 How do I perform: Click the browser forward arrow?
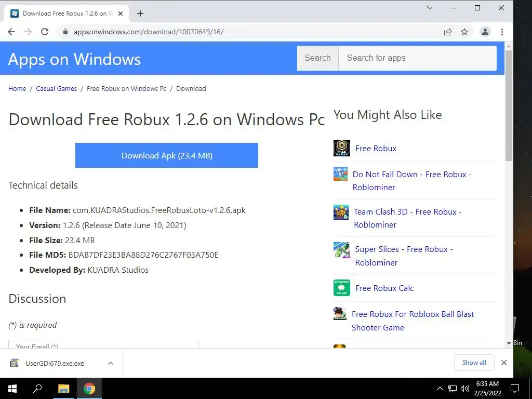tap(28, 32)
